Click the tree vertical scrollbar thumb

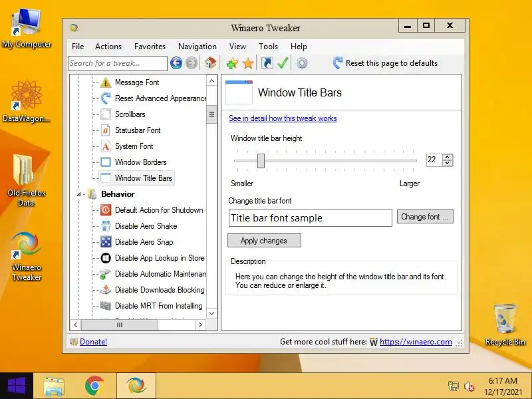(211, 114)
